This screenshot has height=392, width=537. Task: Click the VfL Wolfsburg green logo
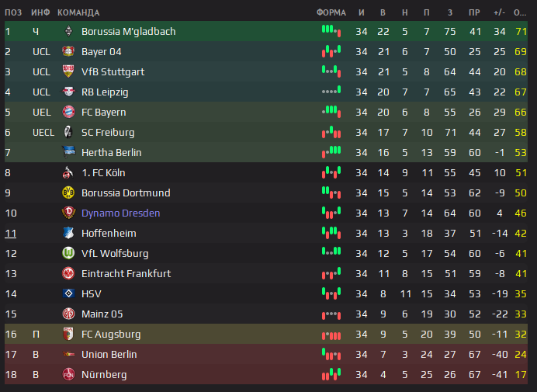click(68, 253)
